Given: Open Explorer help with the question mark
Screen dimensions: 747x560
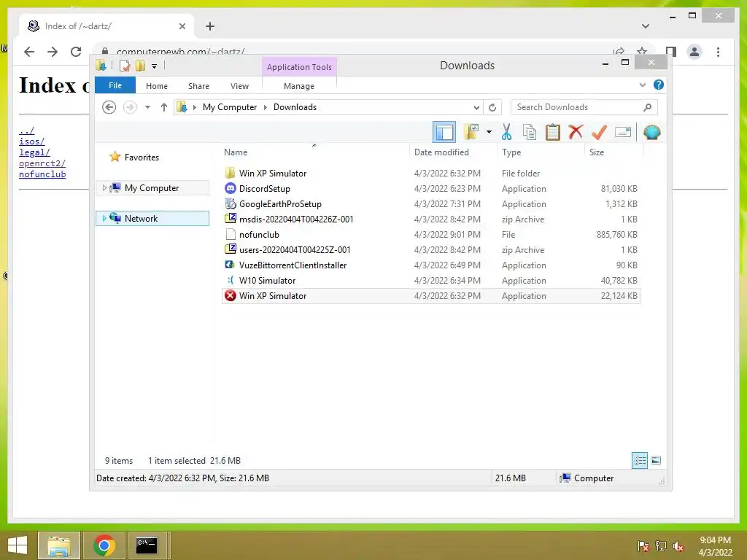Looking at the screenshot, I should 659,85.
